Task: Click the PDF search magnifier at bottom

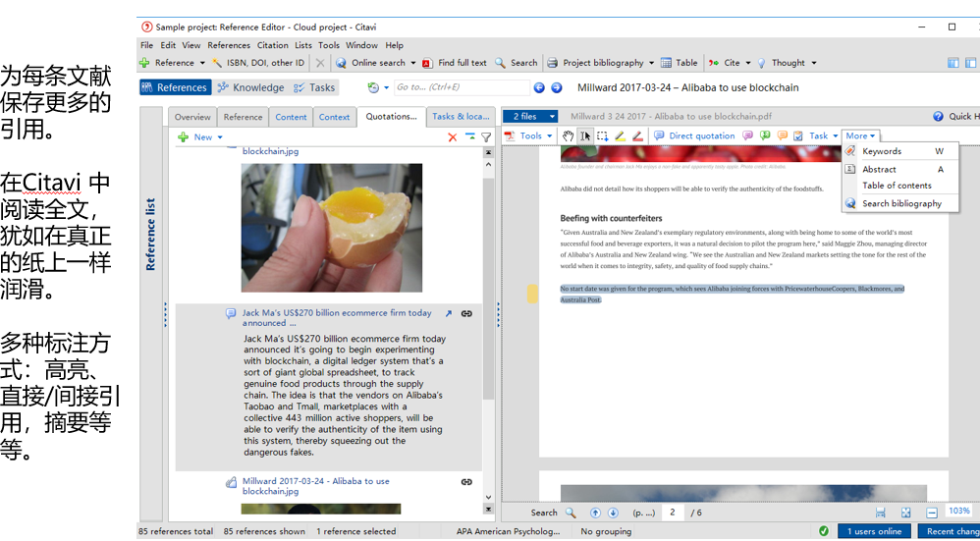Action: click(571, 513)
